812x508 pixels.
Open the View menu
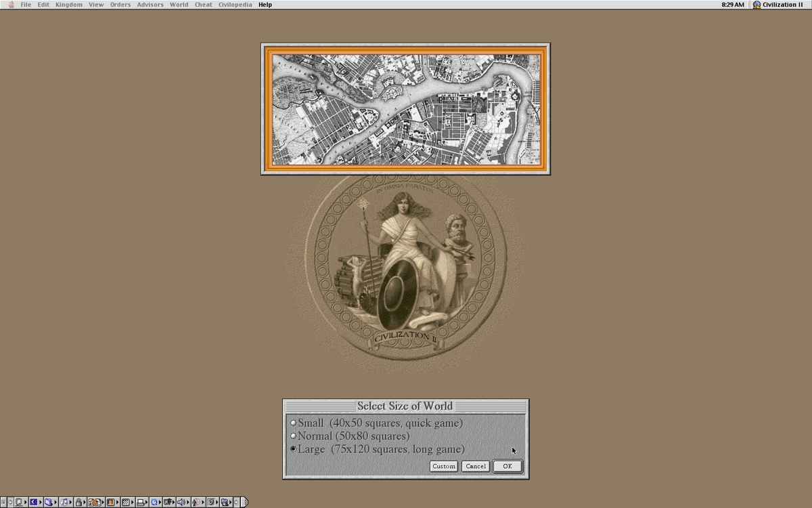tap(96, 5)
